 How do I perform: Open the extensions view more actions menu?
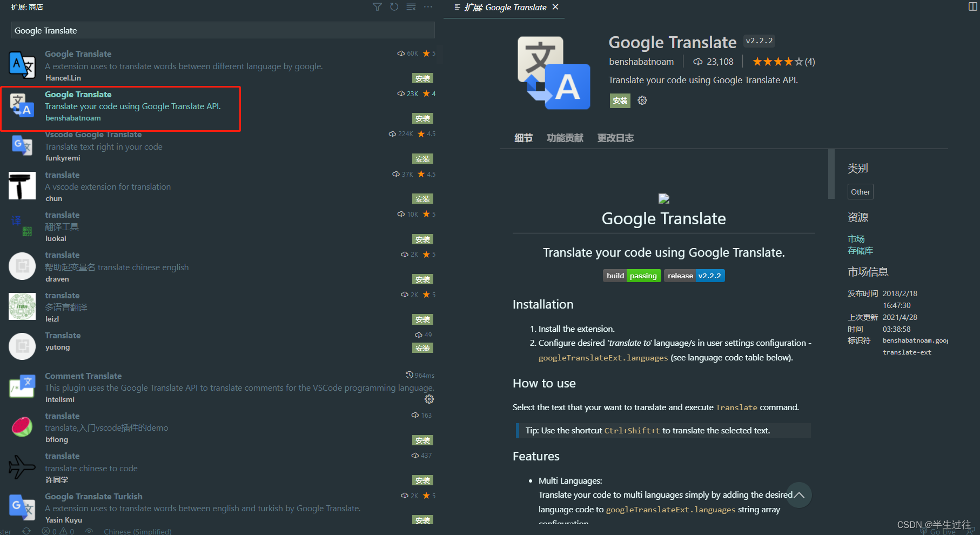click(428, 7)
